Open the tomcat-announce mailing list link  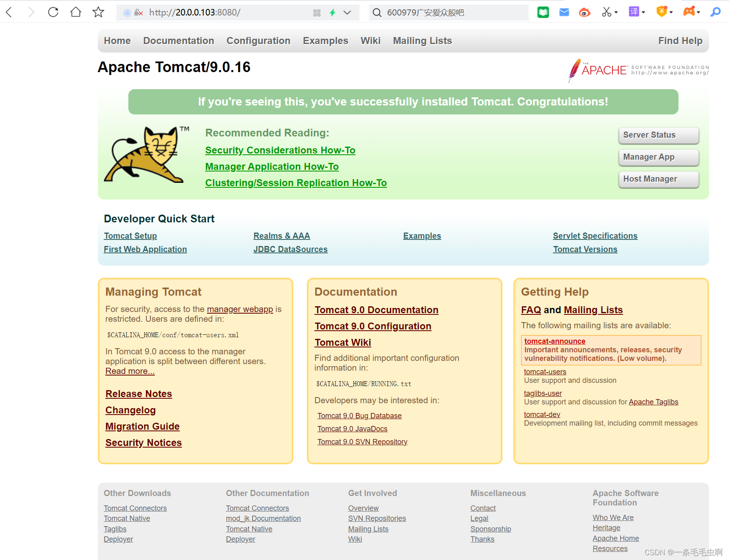tap(555, 341)
